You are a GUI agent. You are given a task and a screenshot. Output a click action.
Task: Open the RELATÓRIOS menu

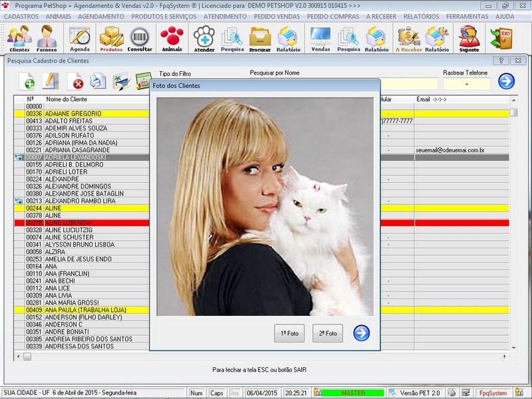(x=421, y=16)
